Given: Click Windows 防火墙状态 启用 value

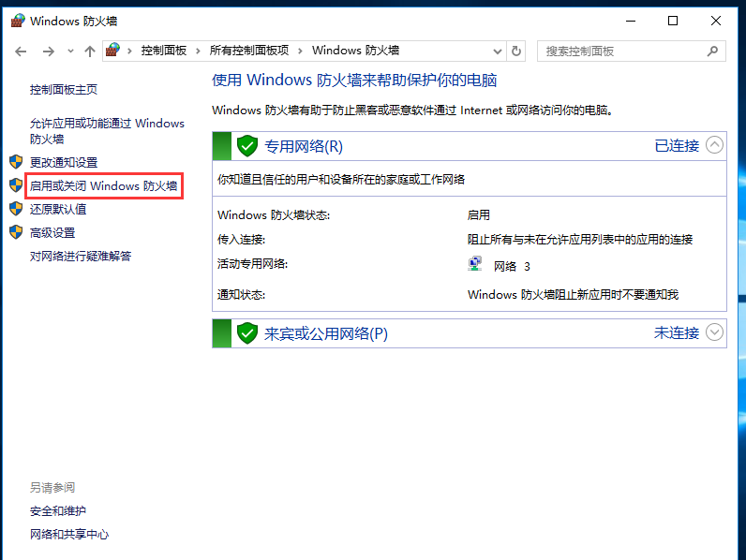Looking at the screenshot, I should [x=479, y=214].
